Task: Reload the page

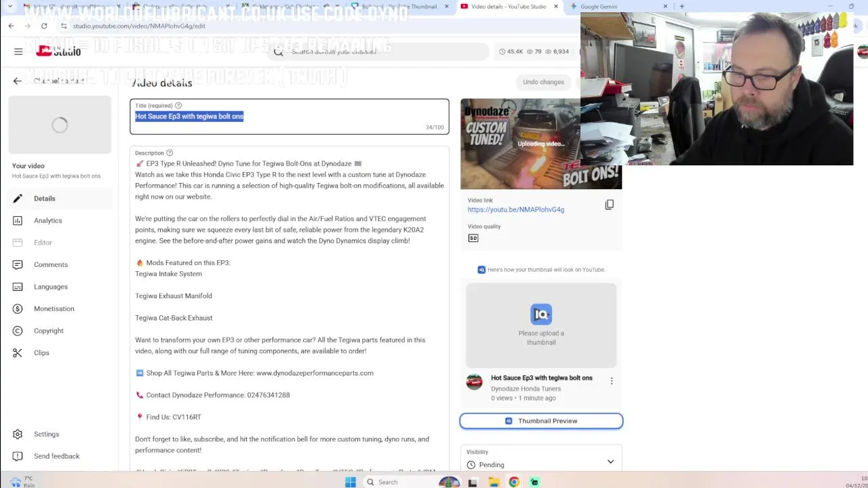Action: (x=44, y=26)
